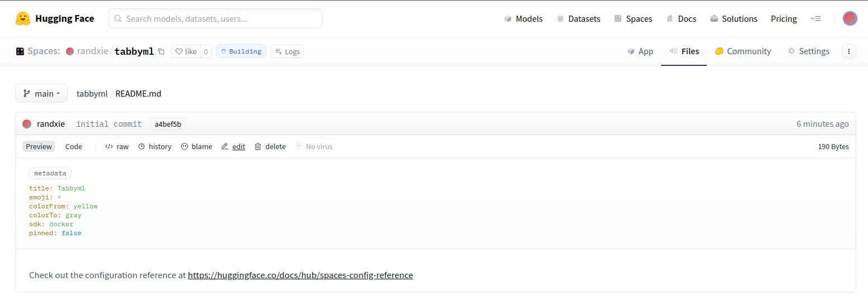The width and height of the screenshot is (868, 305).
Task: Click the 'emoji' metadata line
Action: 45,197
